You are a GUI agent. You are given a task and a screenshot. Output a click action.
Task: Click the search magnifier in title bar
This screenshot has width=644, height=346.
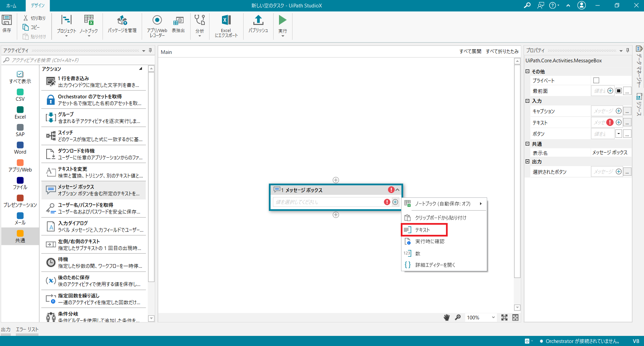click(x=527, y=5)
